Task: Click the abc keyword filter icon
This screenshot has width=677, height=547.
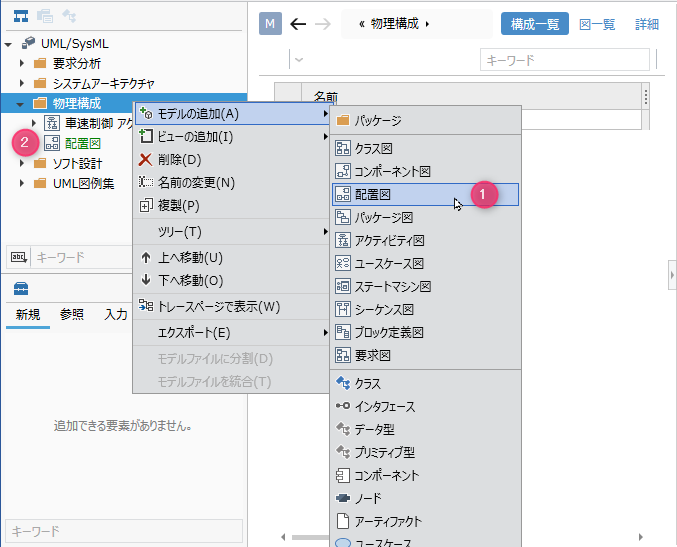Action: click(x=19, y=258)
